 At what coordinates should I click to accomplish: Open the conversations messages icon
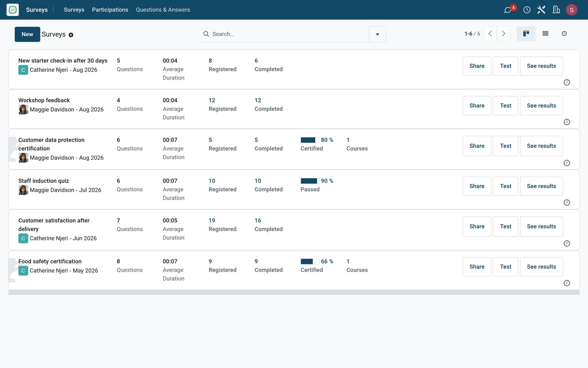(508, 10)
